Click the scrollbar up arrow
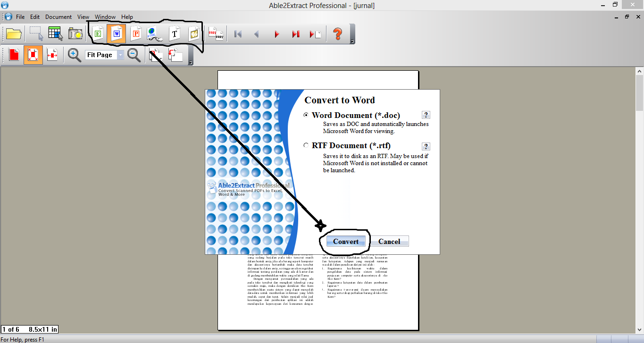The width and height of the screenshot is (644, 343). (x=640, y=72)
